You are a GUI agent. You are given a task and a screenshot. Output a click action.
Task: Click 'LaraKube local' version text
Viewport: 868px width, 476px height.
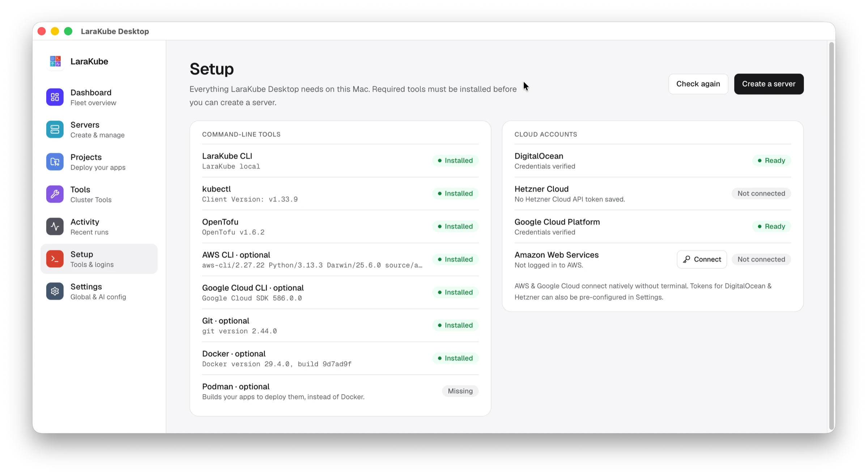click(x=231, y=167)
